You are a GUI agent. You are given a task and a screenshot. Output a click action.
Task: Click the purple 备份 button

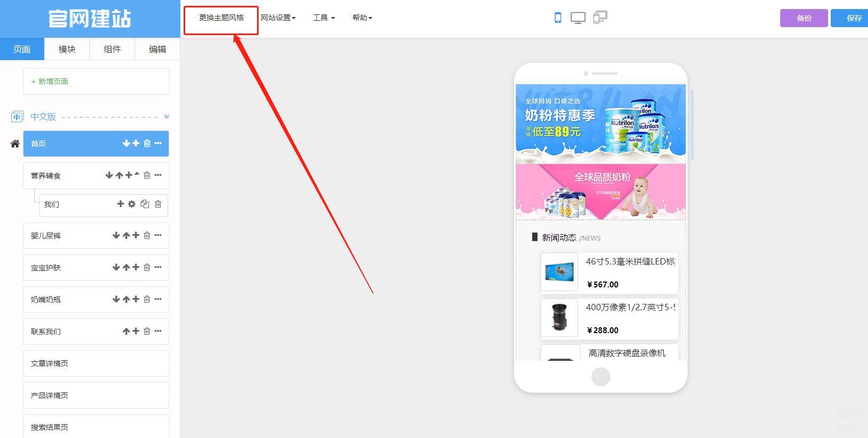tap(804, 18)
